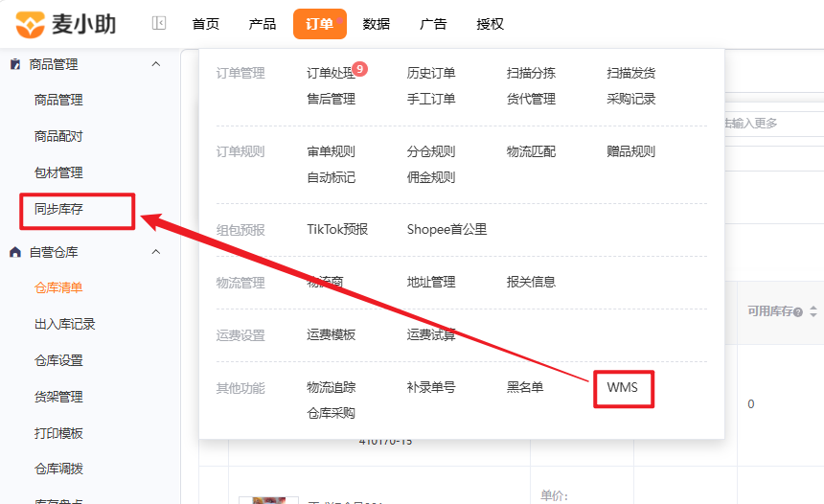Choose 补录单号 in the order menu

(431, 387)
